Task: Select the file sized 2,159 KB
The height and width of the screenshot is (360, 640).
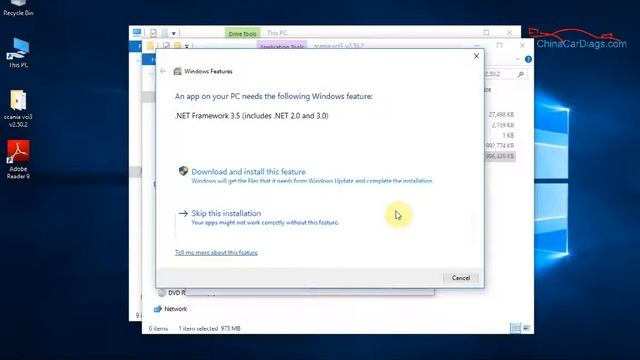Action: (502, 125)
